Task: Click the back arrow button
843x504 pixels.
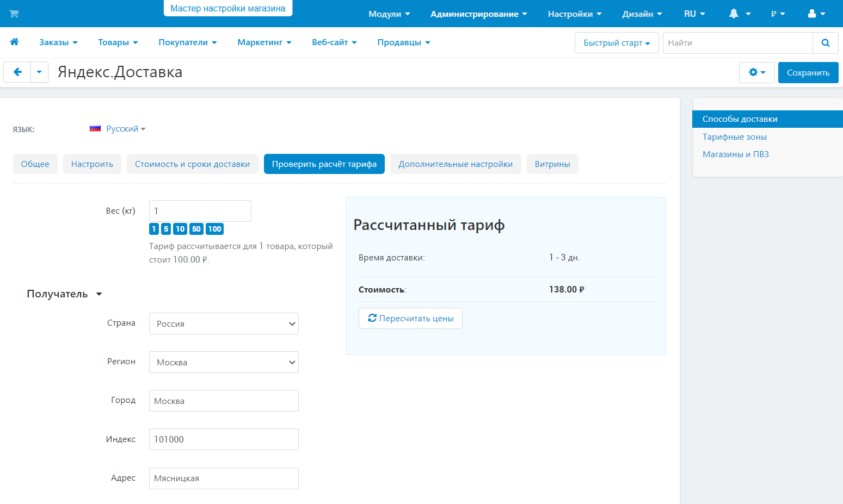Action: coord(17,72)
